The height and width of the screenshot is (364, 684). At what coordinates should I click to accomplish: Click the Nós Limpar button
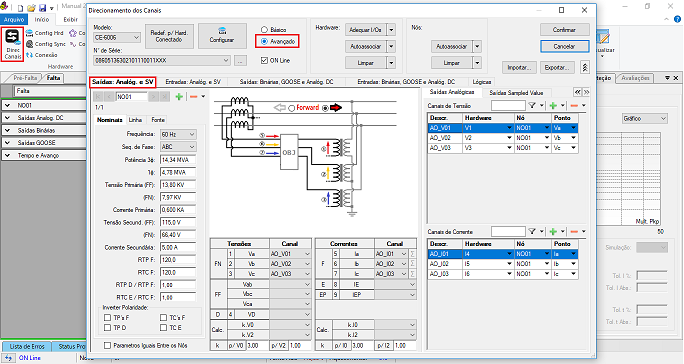click(451, 63)
